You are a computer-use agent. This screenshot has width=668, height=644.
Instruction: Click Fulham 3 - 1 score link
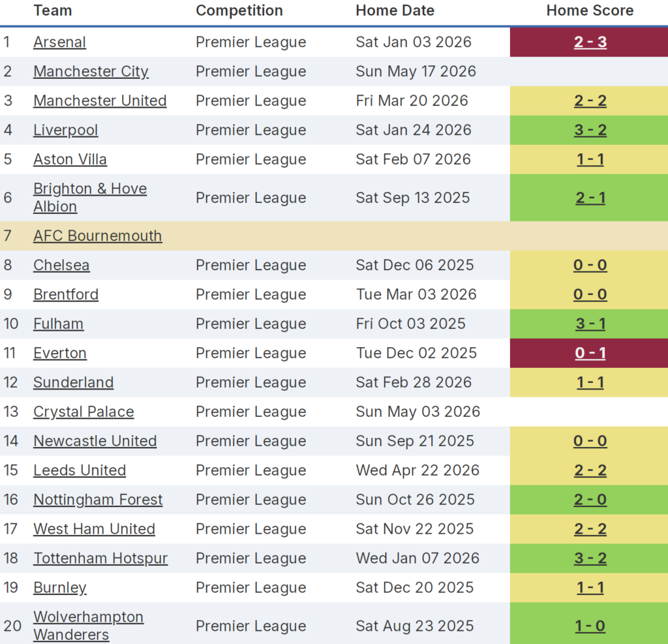[590, 324]
